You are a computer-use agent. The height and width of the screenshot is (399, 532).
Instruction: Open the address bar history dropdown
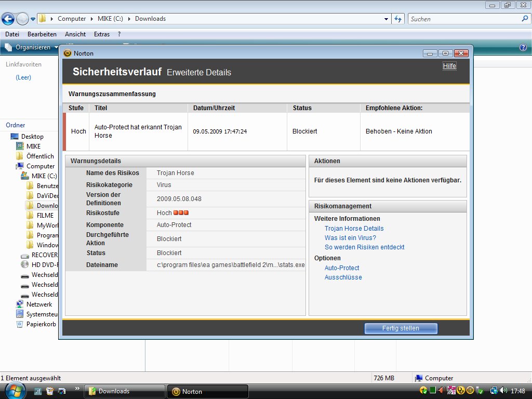click(386, 19)
